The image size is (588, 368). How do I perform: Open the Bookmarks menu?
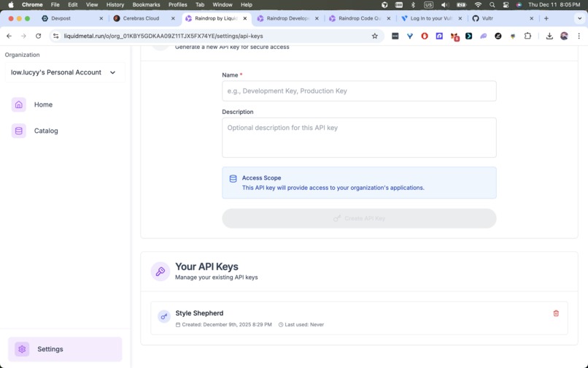coord(146,5)
